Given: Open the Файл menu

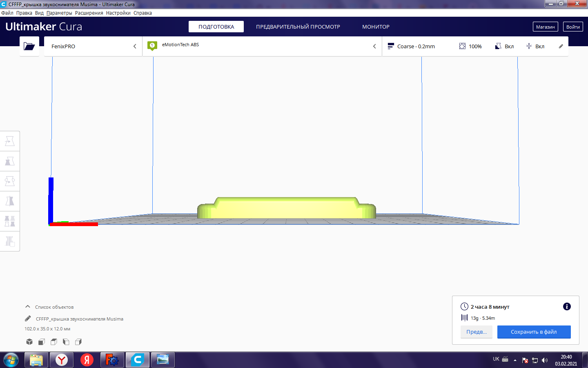Looking at the screenshot, I should (7, 13).
